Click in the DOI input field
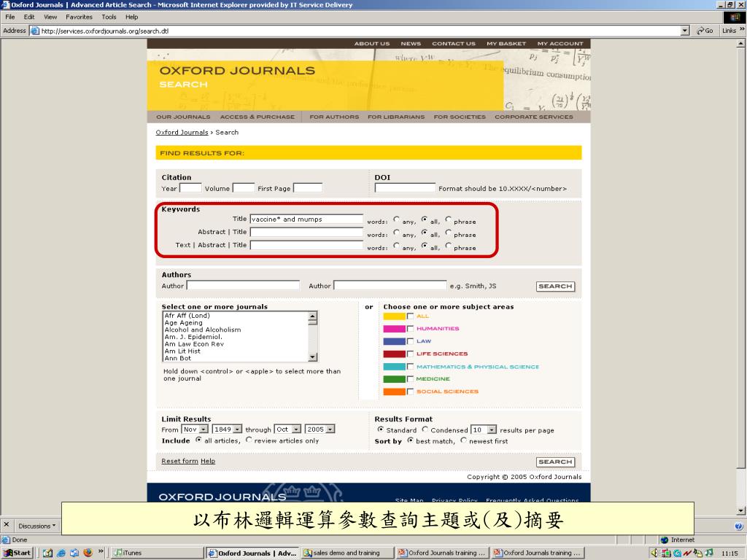This screenshot has height=560, width=747. tap(405, 188)
